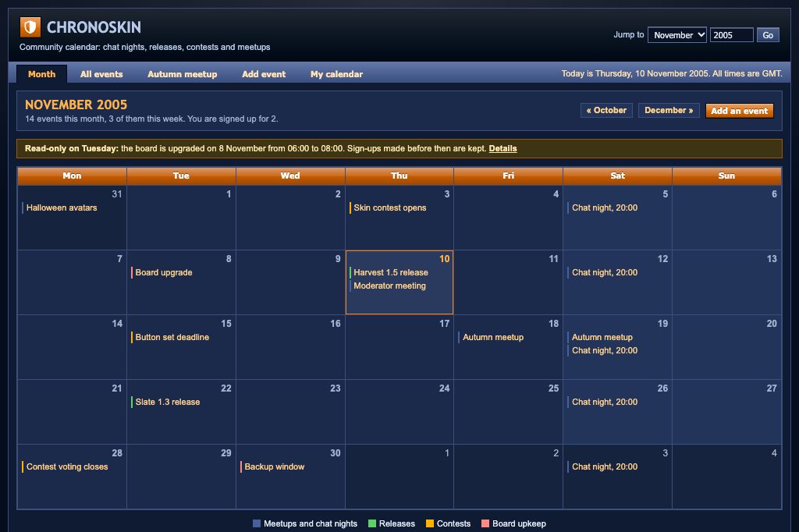Screen dimensions: 799x532
Task: Click the blue Meetups and chat nights swatch
Action: coord(257,523)
